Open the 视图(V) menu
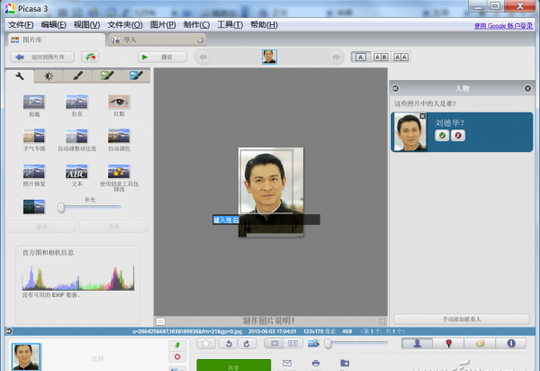This screenshot has height=371, width=540. [x=87, y=25]
